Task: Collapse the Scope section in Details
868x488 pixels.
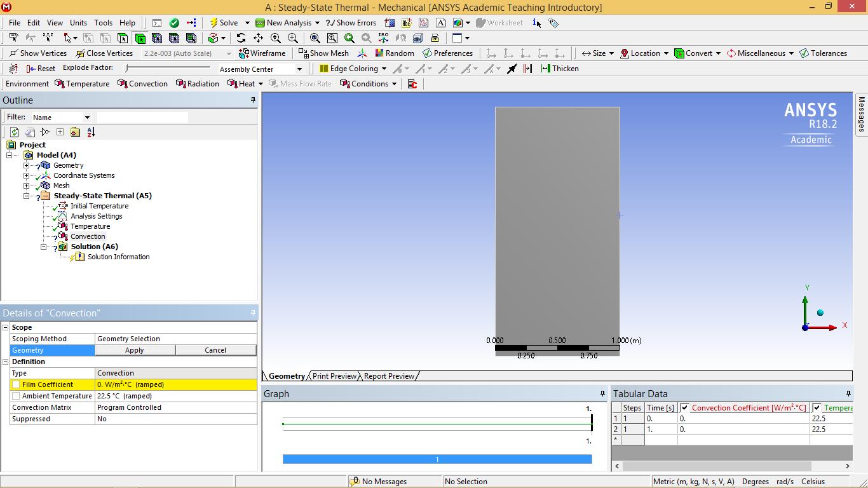Action: [x=6, y=327]
